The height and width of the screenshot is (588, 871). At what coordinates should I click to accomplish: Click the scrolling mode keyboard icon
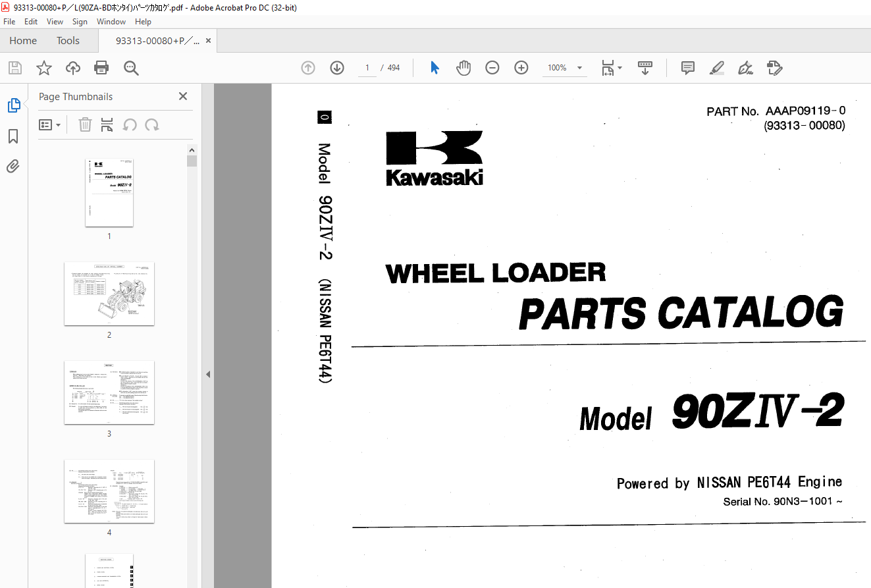pos(645,68)
